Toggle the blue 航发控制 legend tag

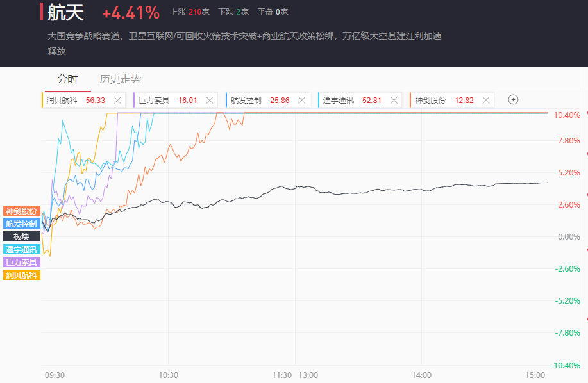pyautogui.click(x=22, y=224)
